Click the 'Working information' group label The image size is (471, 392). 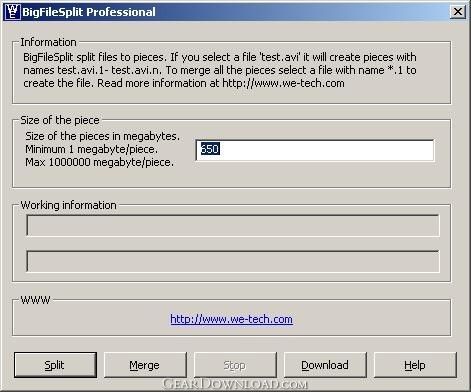(x=68, y=205)
